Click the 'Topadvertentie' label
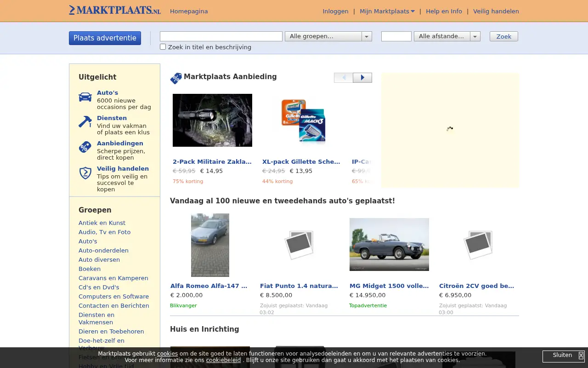This screenshot has width=588, height=368. coord(368,305)
